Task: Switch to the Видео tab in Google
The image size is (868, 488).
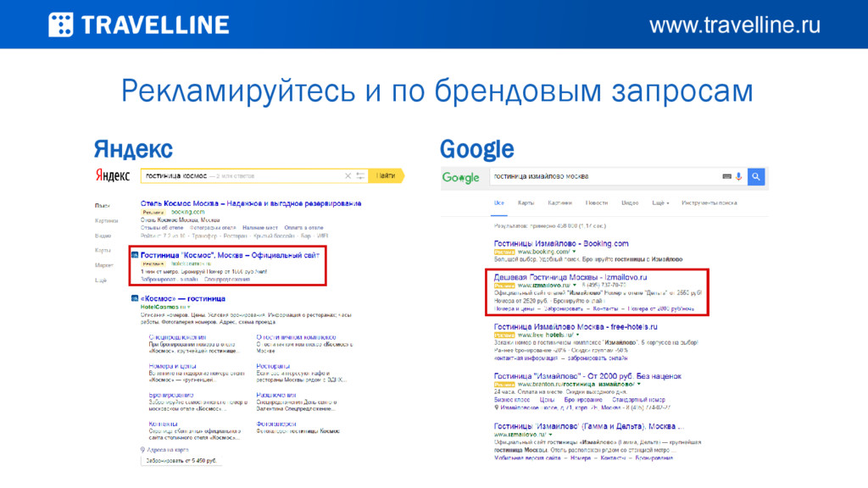Action: click(x=630, y=203)
